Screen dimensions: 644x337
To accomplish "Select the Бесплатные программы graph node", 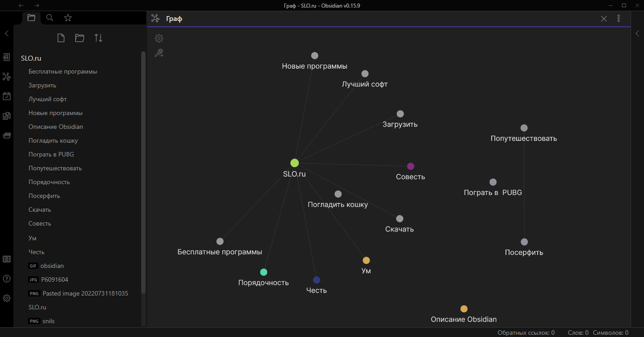I will click(220, 241).
